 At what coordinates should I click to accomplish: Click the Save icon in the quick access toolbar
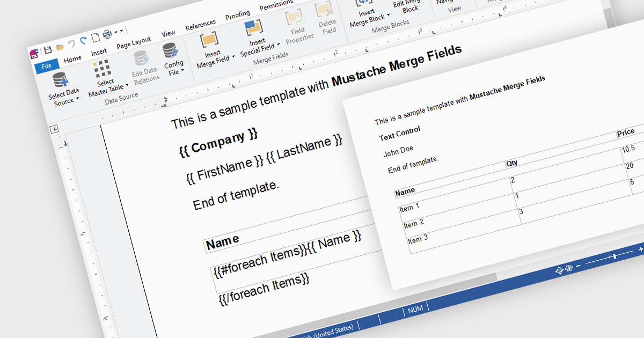click(48, 50)
